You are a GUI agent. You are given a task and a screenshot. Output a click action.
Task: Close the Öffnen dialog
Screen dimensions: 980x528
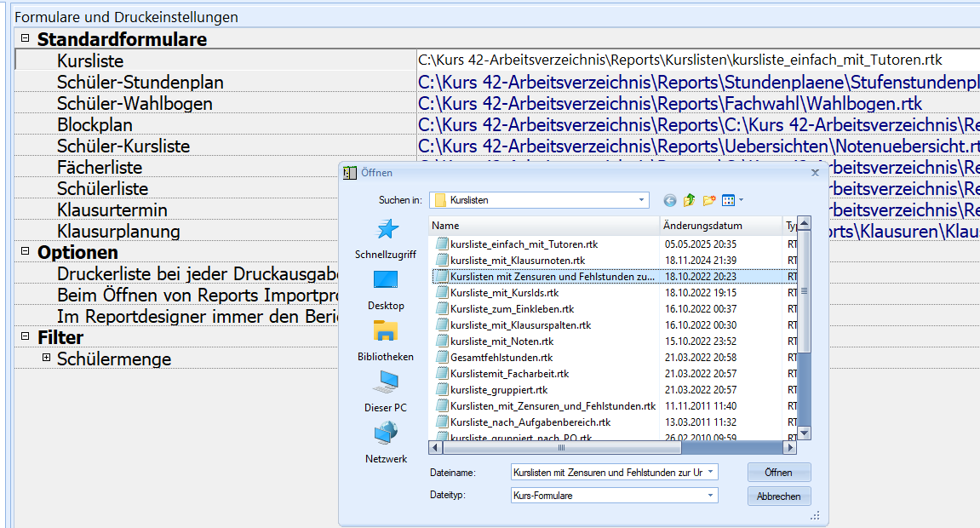[815, 173]
